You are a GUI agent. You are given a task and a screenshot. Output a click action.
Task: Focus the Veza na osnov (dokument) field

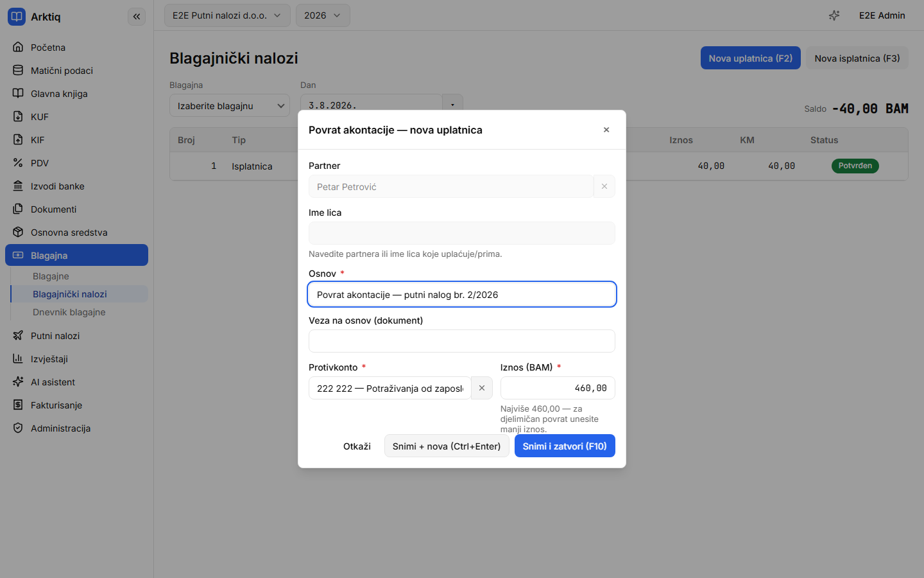(x=462, y=341)
